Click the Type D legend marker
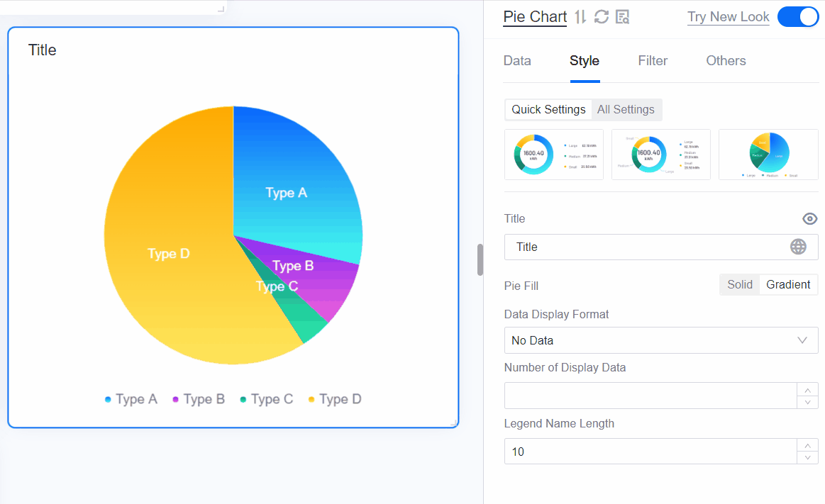 point(311,400)
